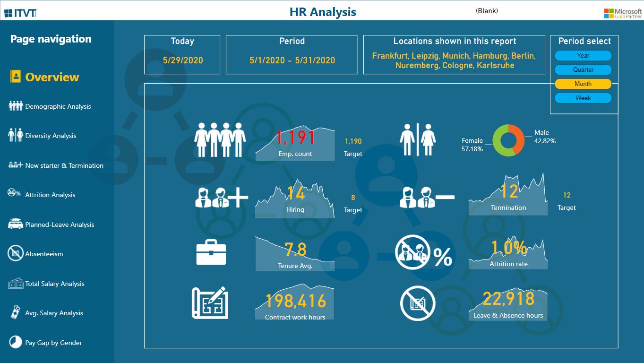Click the Total Salary Analysis money icon

coord(16,283)
